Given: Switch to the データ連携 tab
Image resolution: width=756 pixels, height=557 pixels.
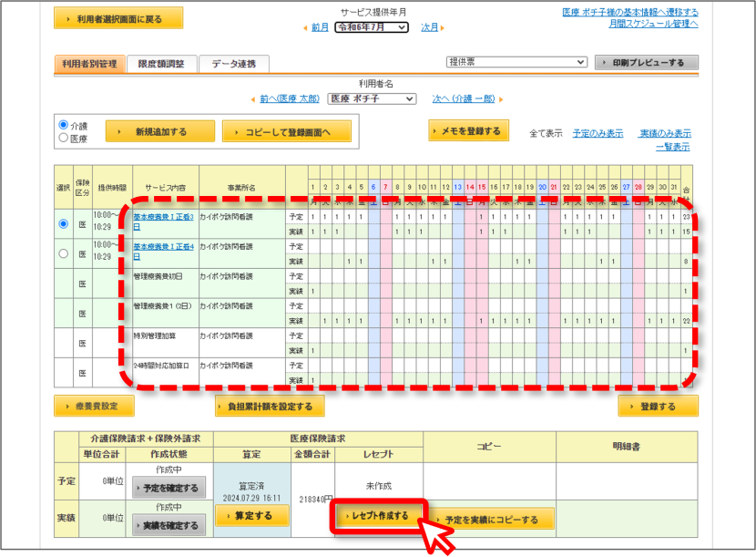Looking at the screenshot, I should [234, 64].
